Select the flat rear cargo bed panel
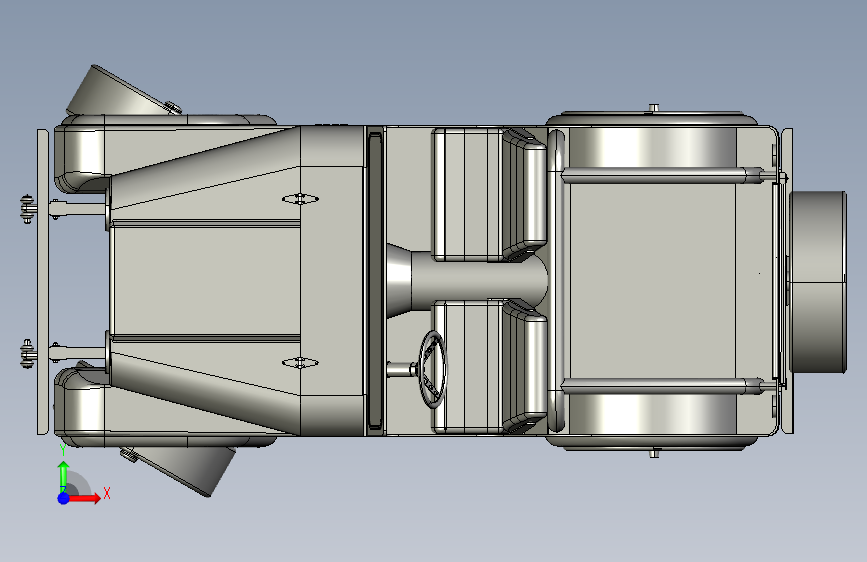Viewport: 867px width, 562px height. click(x=652, y=281)
